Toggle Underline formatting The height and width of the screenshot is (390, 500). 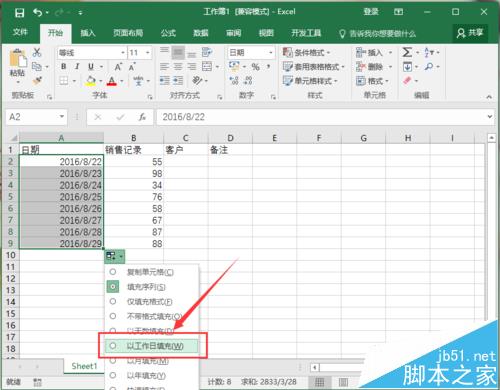[91, 66]
